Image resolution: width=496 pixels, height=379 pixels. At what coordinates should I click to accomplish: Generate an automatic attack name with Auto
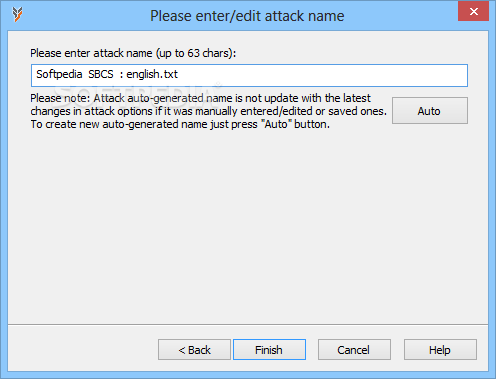pyautogui.click(x=430, y=111)
